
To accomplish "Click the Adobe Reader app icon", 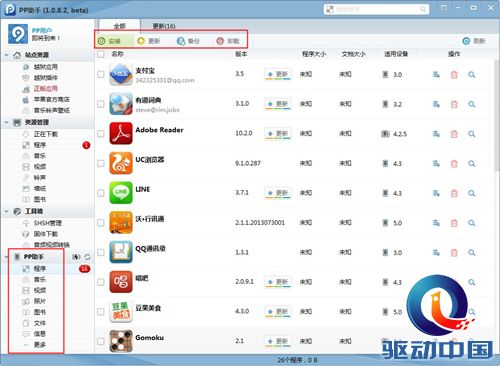I will click(x=121, y=133).
